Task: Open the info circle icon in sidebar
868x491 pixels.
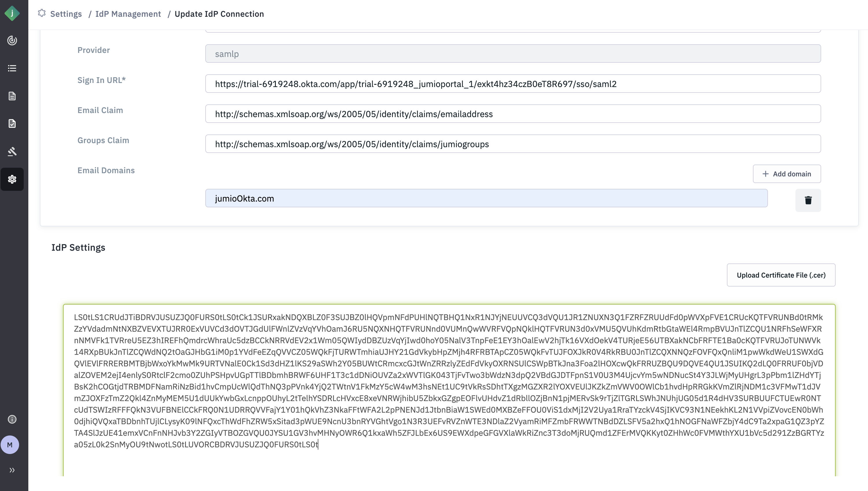Action: (x=12, y=419)
